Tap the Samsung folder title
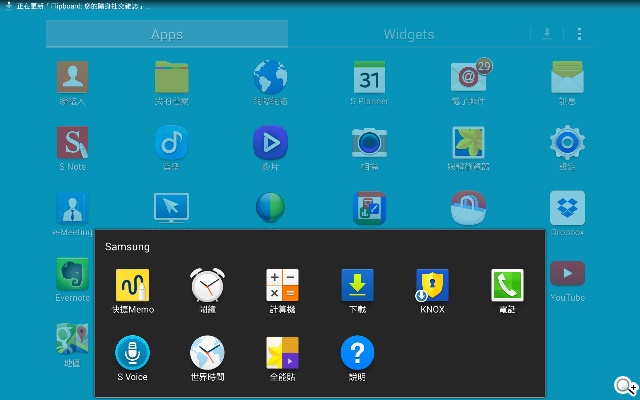 click(127, 246)
